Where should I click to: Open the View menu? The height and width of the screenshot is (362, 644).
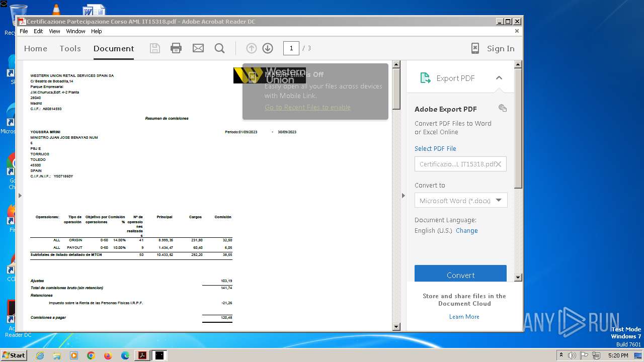tap(54, 31)
